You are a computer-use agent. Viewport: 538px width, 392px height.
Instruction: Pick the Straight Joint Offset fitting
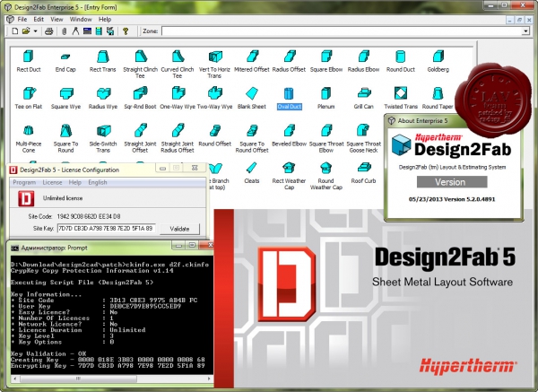coord(141,130)
